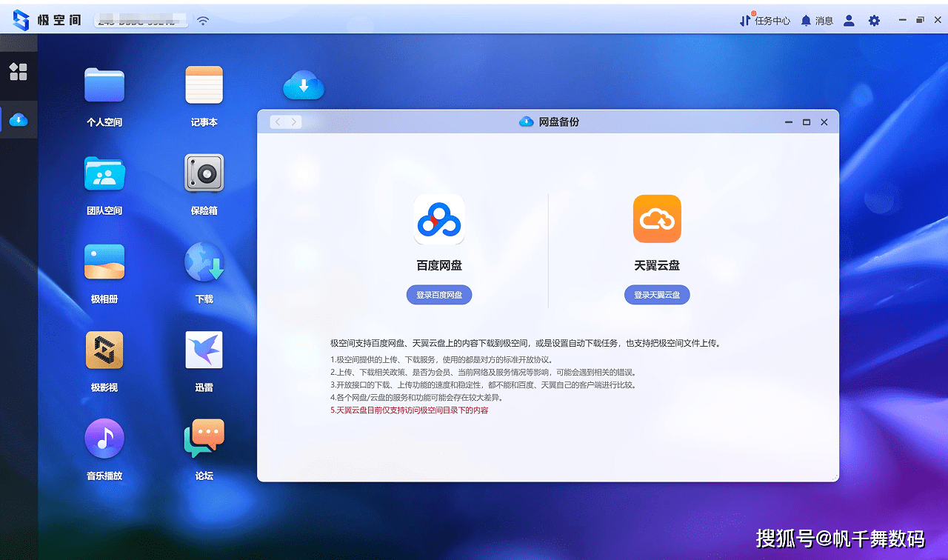Open the 个人空间 folder icon
Image resolution: width=948 pixels, height=560 pixels.
pyautogui.click(x=104, y=85)
